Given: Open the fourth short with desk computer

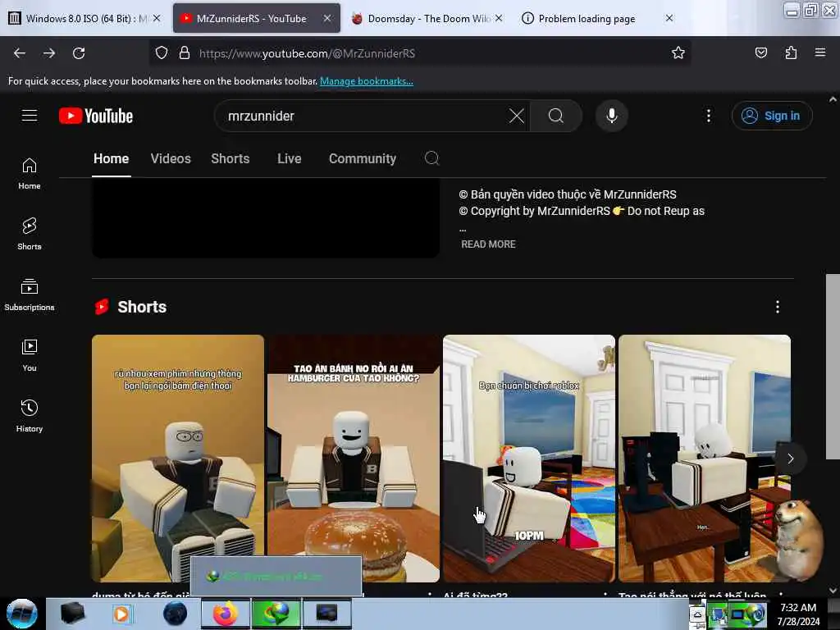Looking at the screenshot, I should 705,458.
